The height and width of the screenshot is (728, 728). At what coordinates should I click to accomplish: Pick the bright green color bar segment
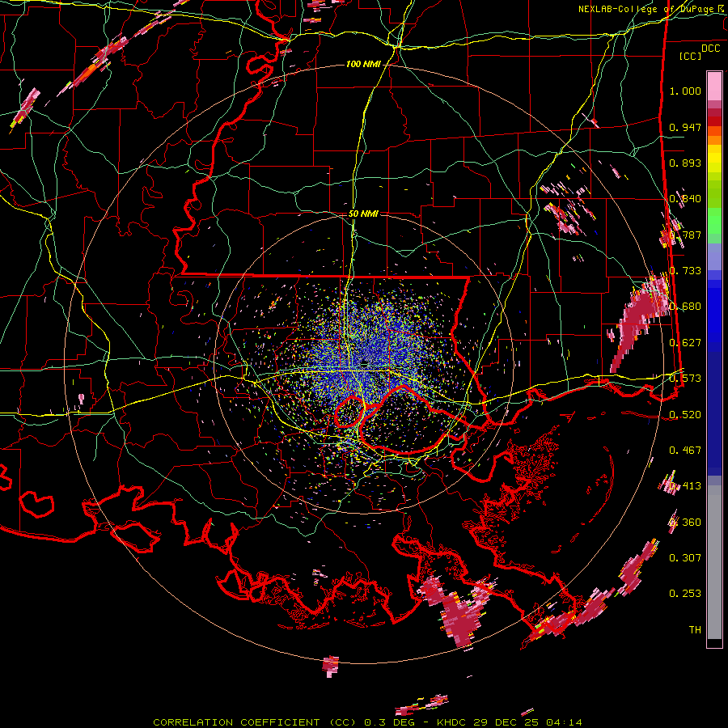coord(714,221)
